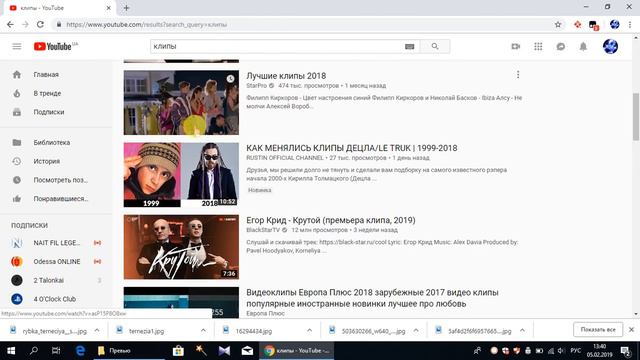Open the NAIT FIL LEGE subscription channel

(56, 243)
